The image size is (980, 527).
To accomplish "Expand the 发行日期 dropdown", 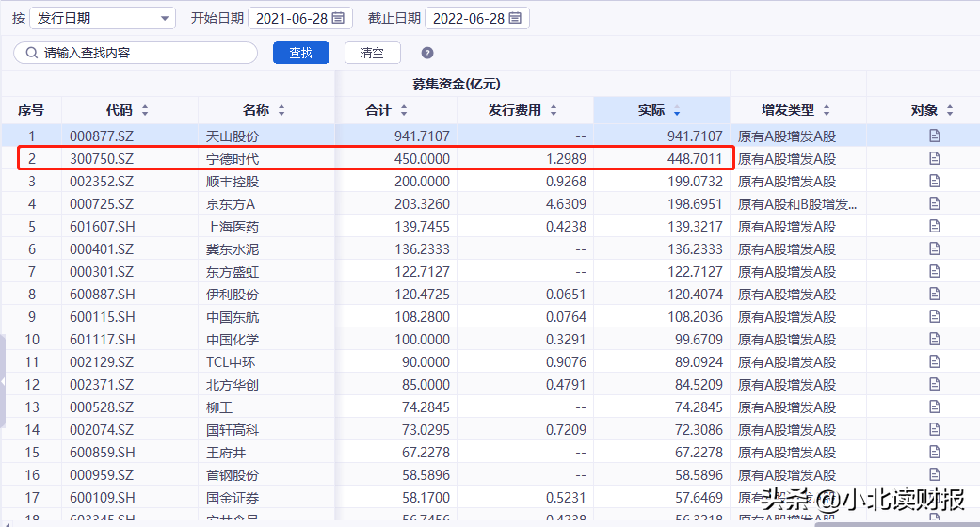I will [x=165, y=19].
